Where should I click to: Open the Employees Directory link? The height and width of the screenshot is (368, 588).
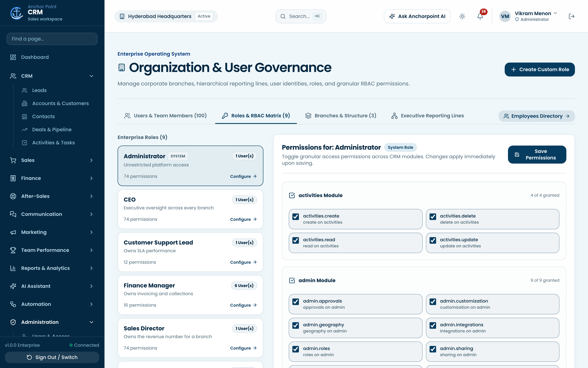coord(537,116)
